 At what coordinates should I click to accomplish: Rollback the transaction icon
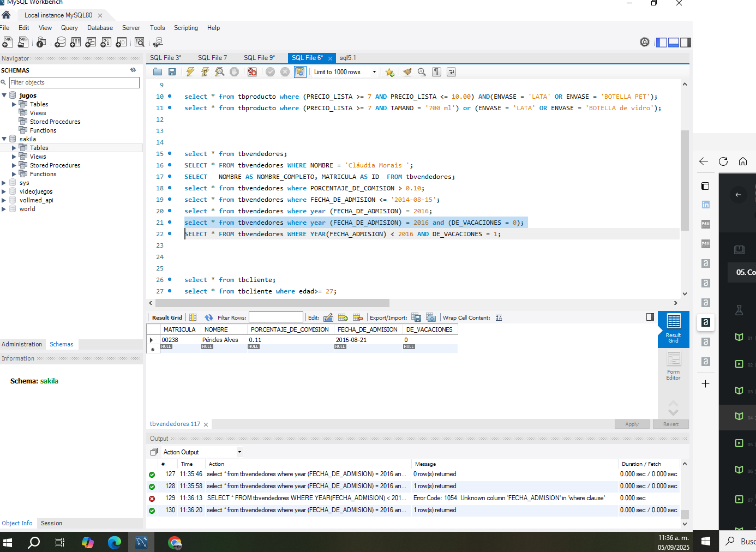click(285, 72)
